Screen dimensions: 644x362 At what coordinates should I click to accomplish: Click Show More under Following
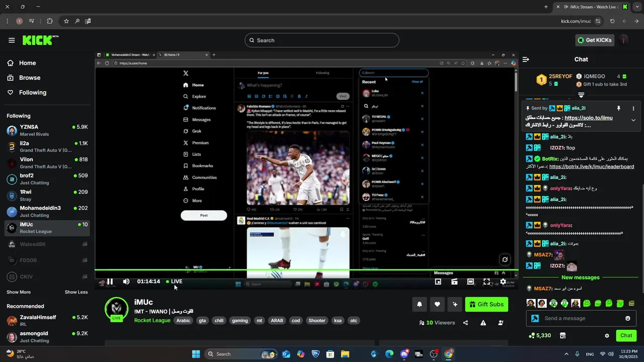[19, 292]
